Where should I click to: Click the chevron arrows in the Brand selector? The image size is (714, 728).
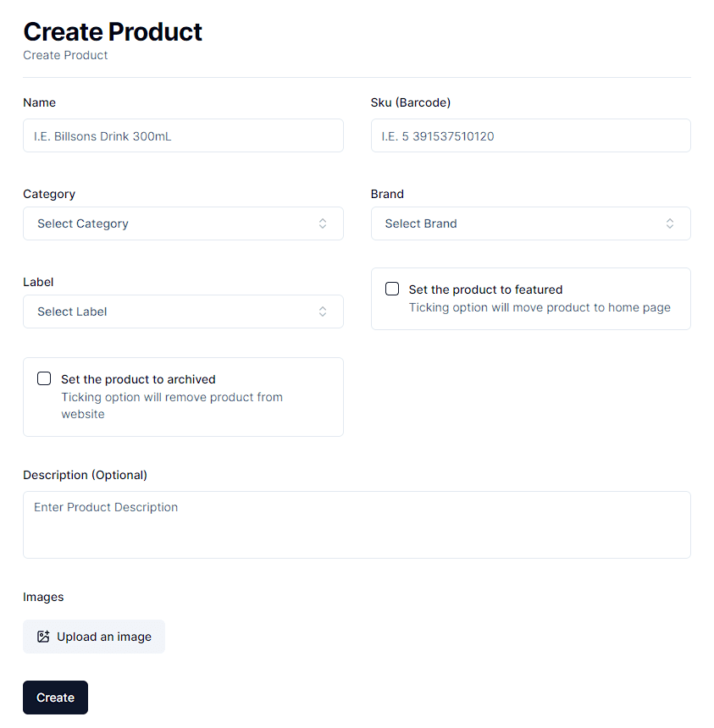[x=670, y=223]
